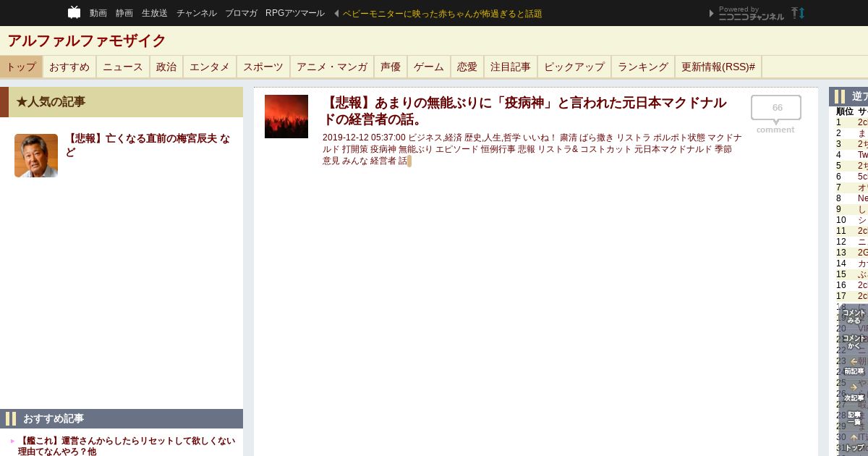Open the スポーツ tab

pos(263,67)
